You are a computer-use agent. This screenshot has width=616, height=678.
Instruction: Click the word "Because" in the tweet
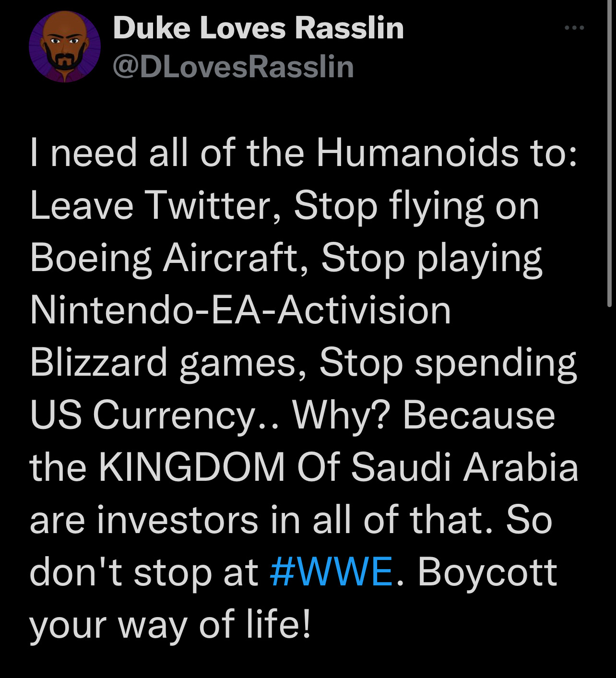click(x=479, y=415)
